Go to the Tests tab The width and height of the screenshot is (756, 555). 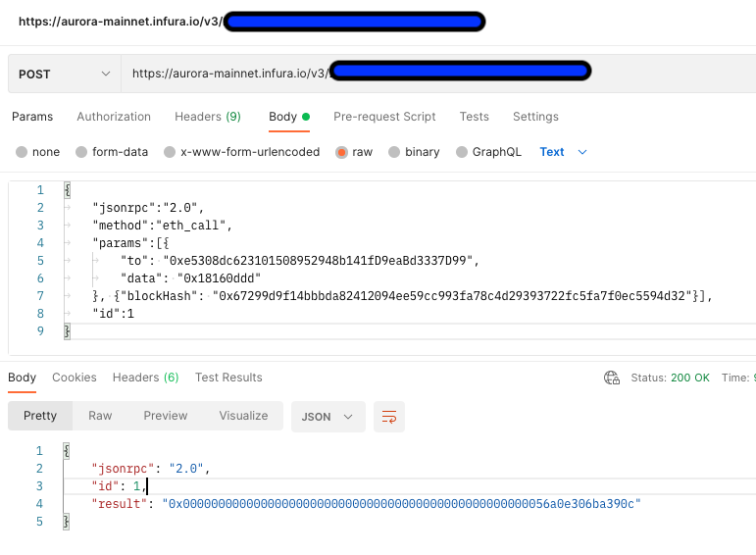point(474,117)
